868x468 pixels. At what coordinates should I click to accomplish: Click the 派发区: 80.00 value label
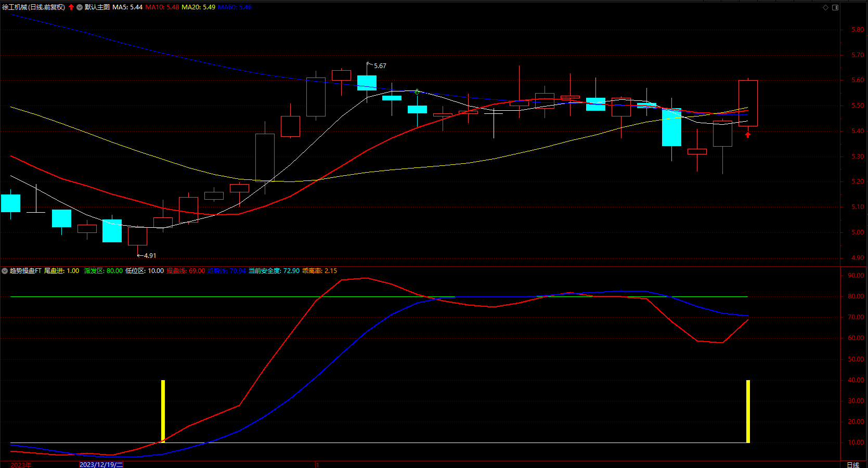point(103,271)
